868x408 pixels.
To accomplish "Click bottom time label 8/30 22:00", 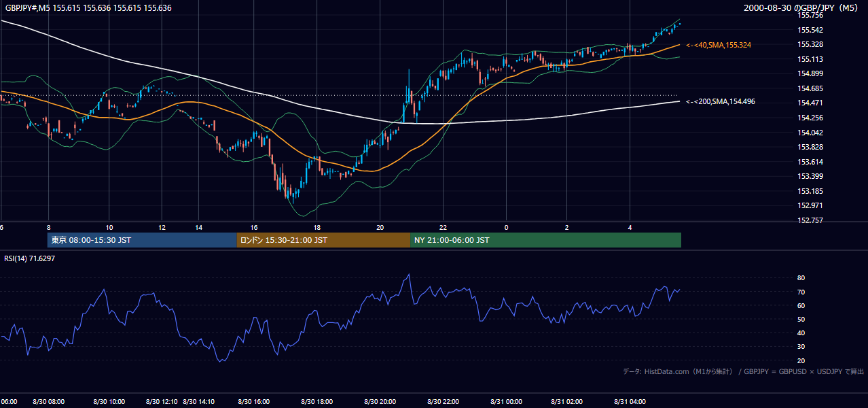I will click(x=443, y=402).
